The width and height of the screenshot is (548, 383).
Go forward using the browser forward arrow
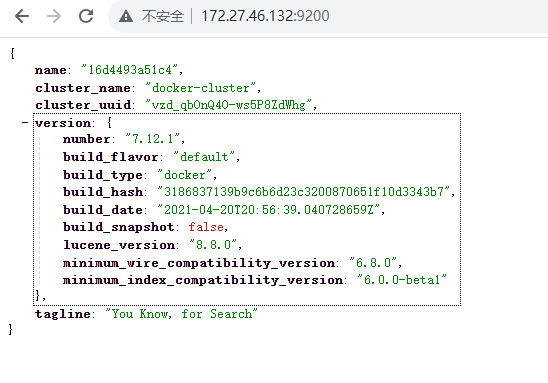click(x=54, y=16)
